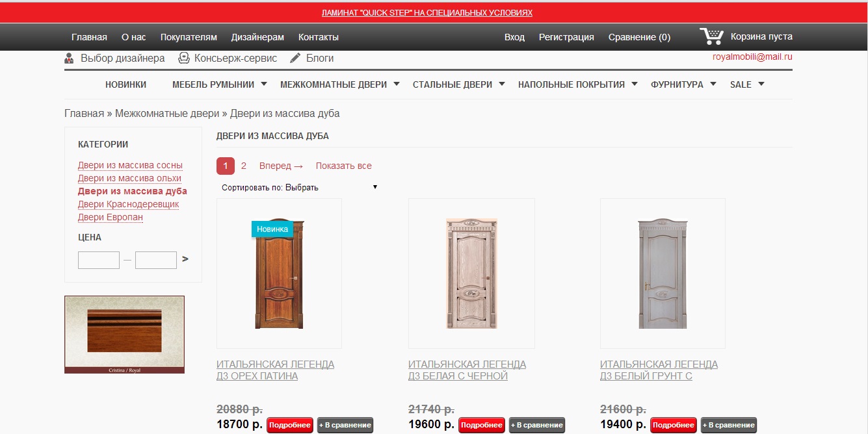Apply the price filter arrow button
Viewport: 868px width, 434px height.
(185, 259)
